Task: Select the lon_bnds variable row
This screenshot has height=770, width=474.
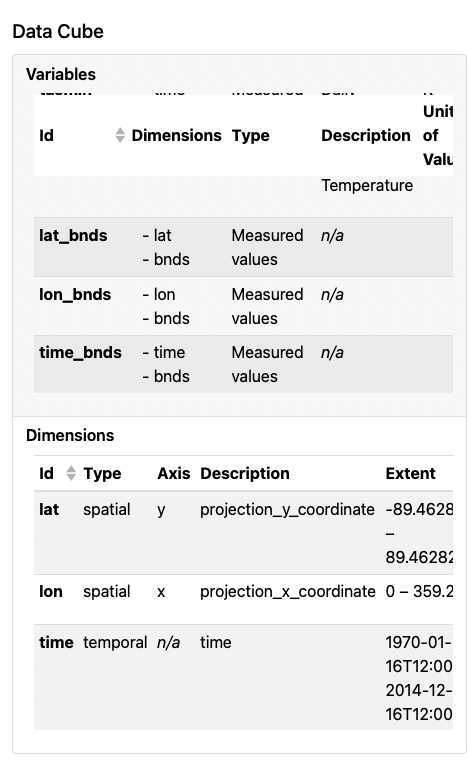Action: point(243,306)
